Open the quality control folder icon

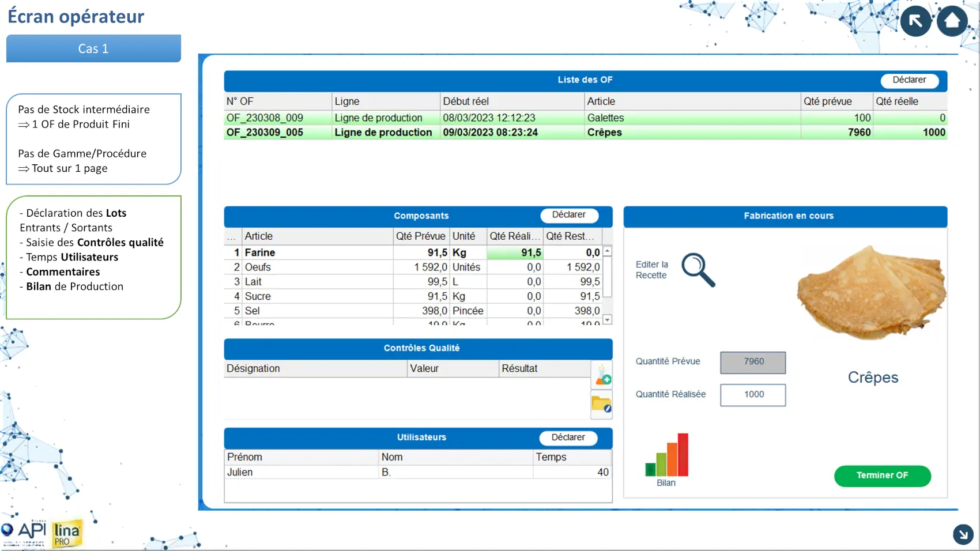pos(601,405)
